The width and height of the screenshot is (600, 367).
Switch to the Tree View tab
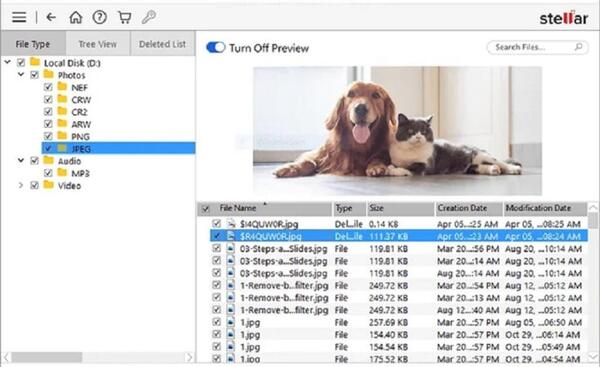pos(98,44)
